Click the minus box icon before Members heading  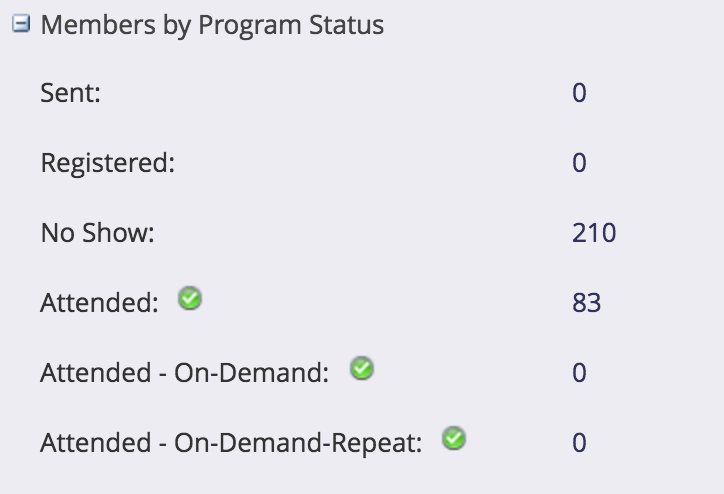click(20, 25)
